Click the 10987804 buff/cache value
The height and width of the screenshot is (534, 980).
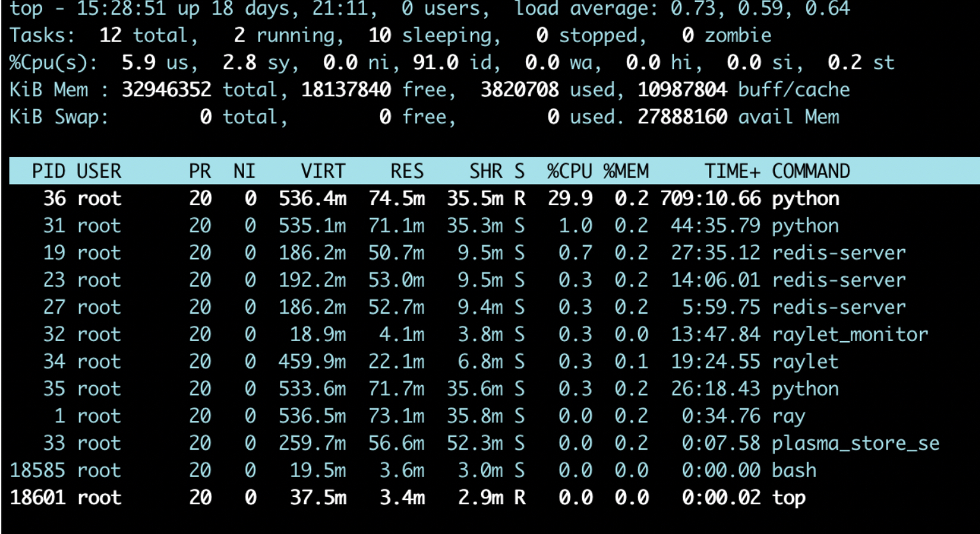682,89
